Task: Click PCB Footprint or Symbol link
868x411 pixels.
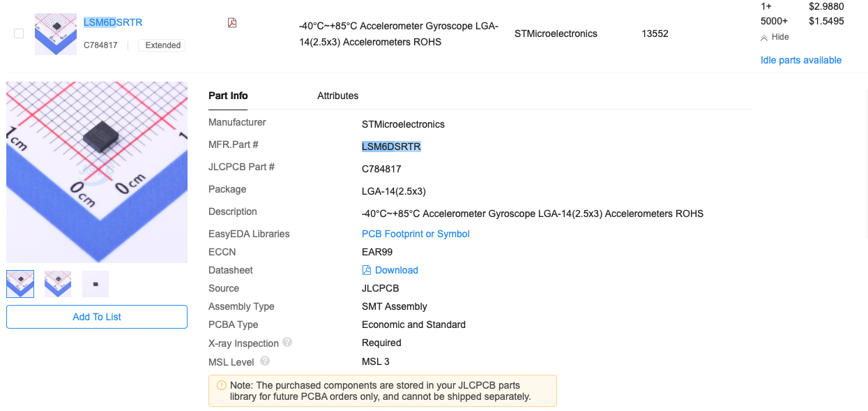Action: click(416, 234)
